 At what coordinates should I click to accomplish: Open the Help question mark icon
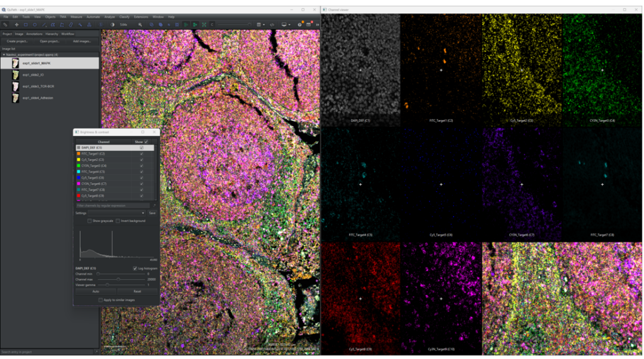pos(299,25)
